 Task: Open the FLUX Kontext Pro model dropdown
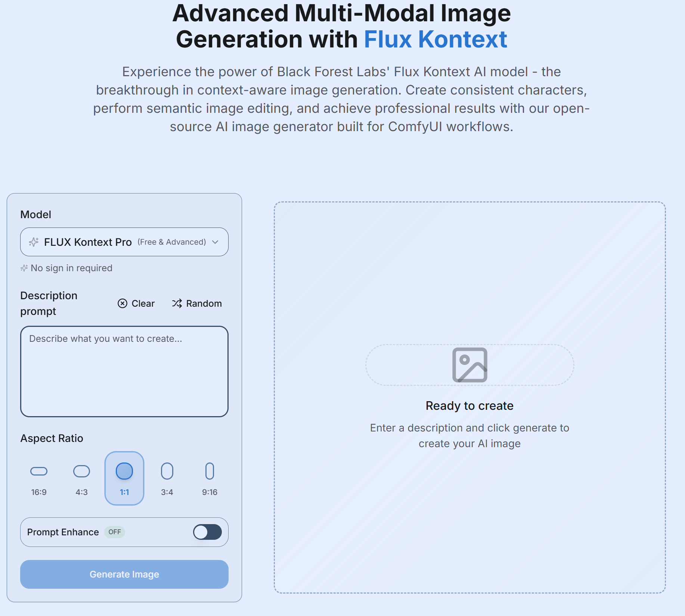click(x=124, y=242)
